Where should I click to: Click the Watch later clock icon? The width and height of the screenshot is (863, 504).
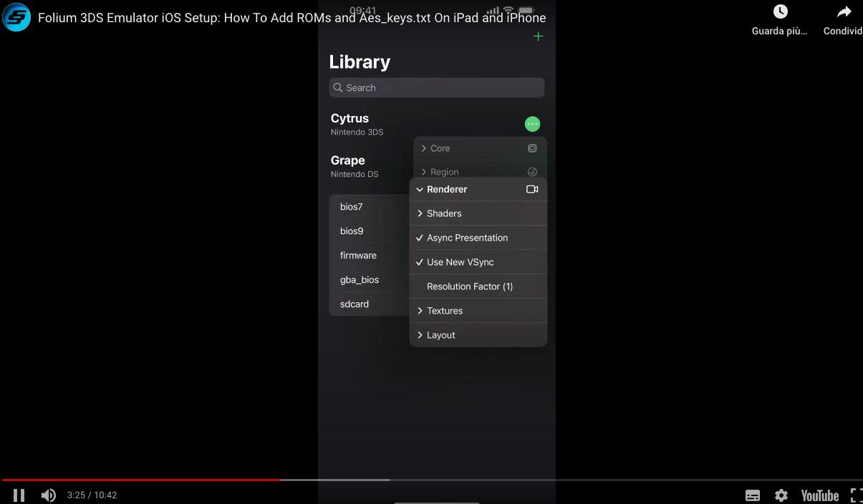click(780, 11)
